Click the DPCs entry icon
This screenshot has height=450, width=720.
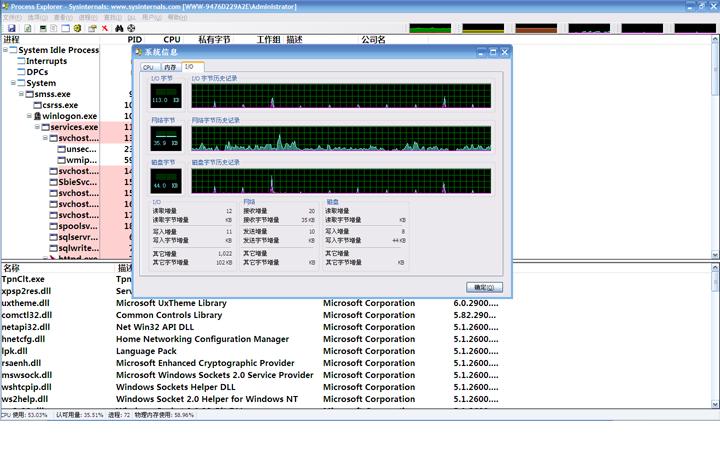click(21, 72)
